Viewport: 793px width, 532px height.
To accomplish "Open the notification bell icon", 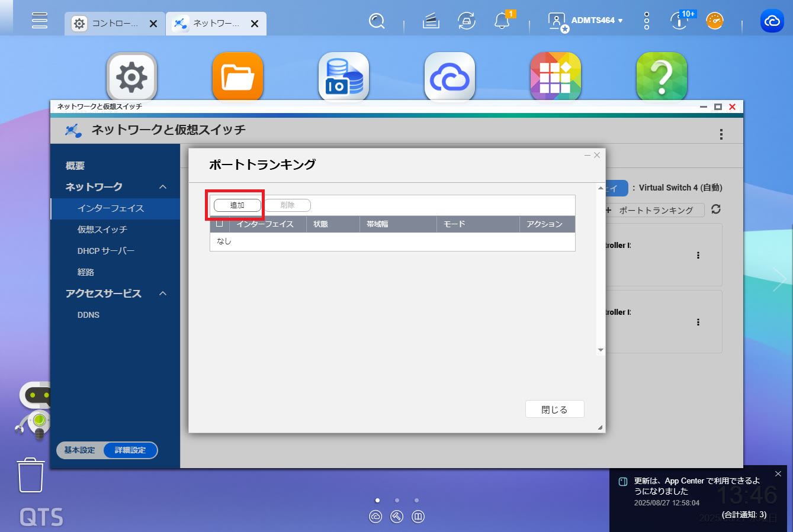I will click(502, 21).
